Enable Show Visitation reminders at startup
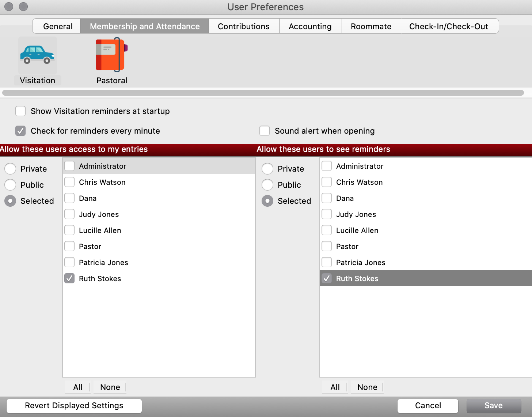Viewport: 532px width, 417px height. tap(20, 111)
